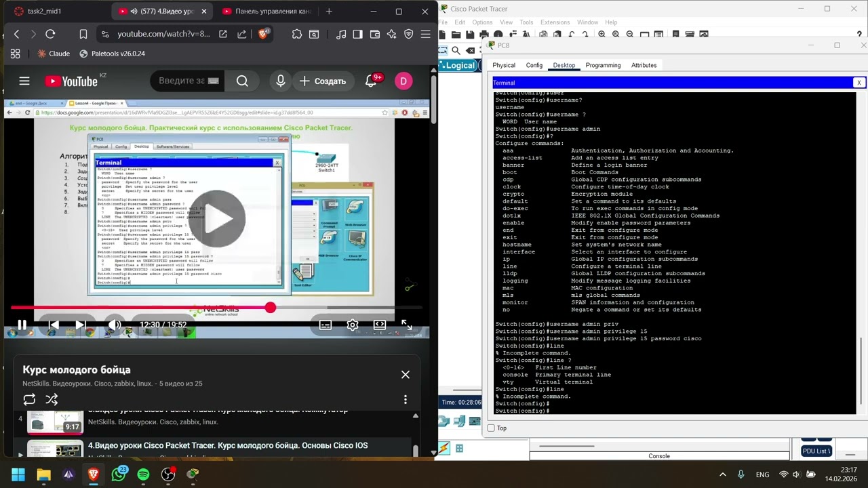Open the Brave wallet icon
The height and width of the screenshot is (488, 868).
coord(374,34)
